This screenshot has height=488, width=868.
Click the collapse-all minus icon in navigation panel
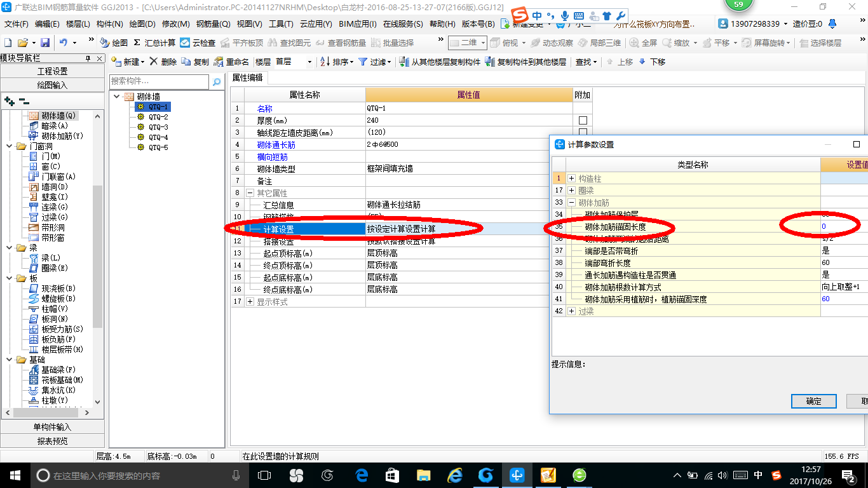click(24, 101)
